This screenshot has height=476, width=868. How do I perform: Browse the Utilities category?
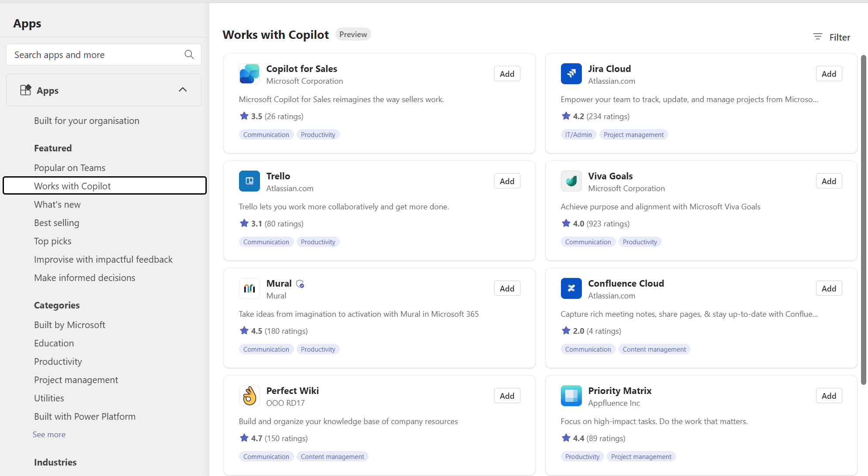pos(49,398)
